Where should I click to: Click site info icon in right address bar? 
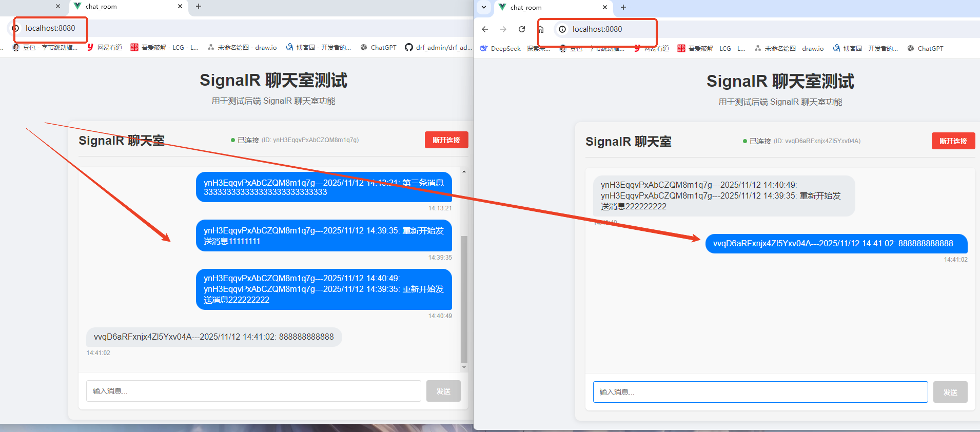point(562,29)
